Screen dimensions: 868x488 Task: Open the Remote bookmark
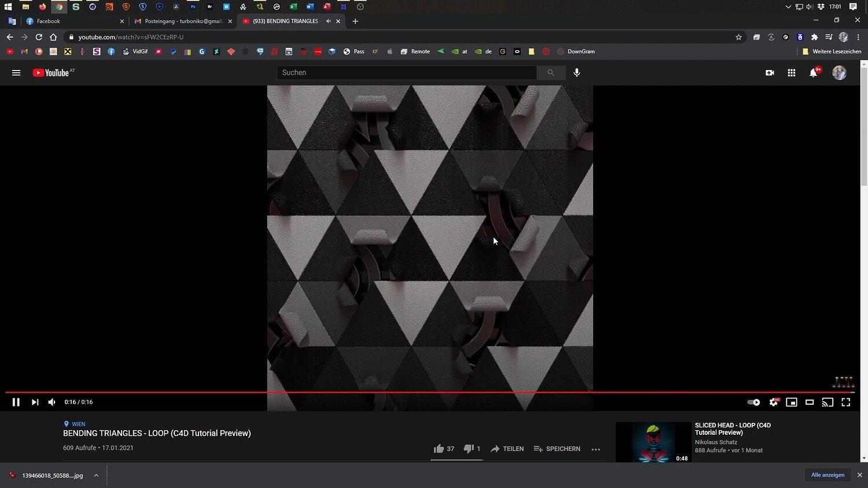point(415,51)
